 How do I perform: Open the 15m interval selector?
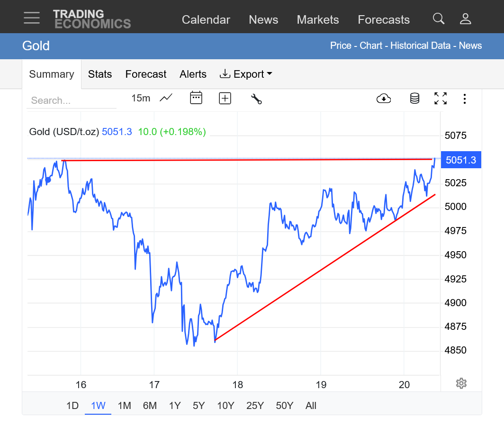tap(141, 98)
